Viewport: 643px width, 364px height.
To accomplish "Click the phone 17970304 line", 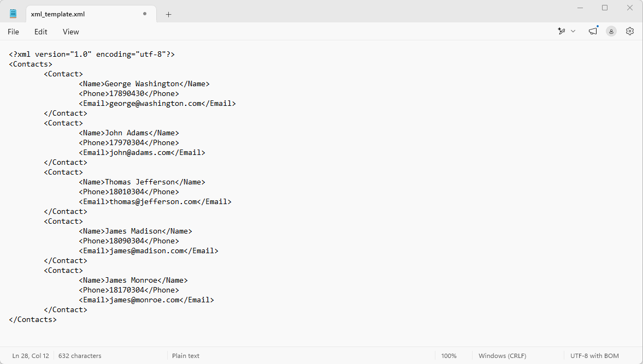I will click(x=129, y=142).
